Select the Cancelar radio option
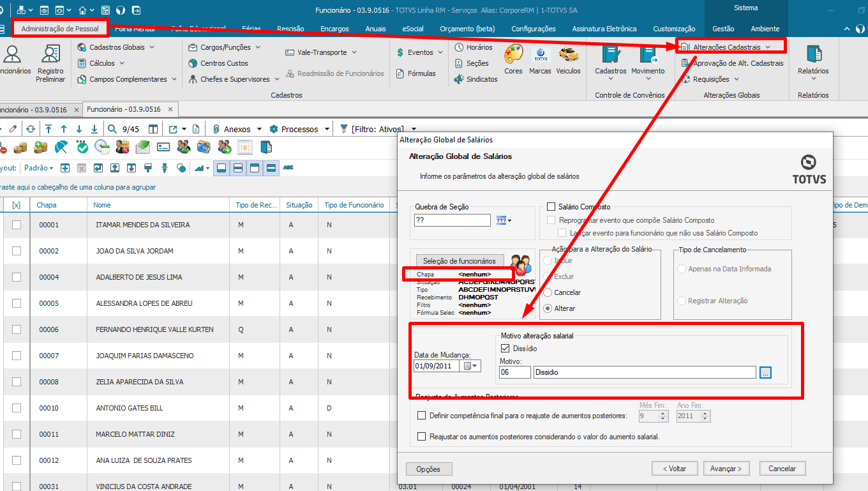Image resolution: width=868 pixels, height=491 pixels. coord(547,292)
